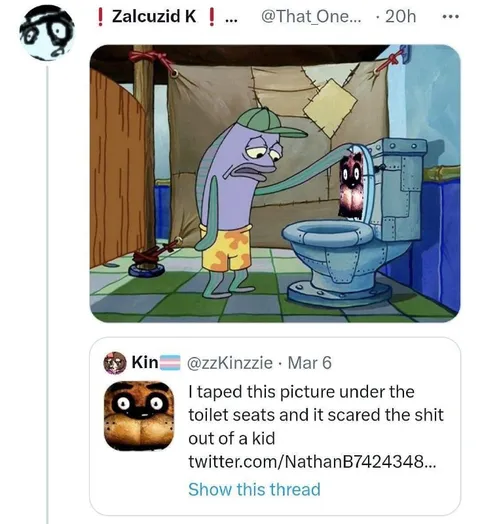Open Zalcuzid K's profile avatar
Image resolution: width=480 pixels, height=524 pixels.
pyautogui.click(x=47, y=33)
